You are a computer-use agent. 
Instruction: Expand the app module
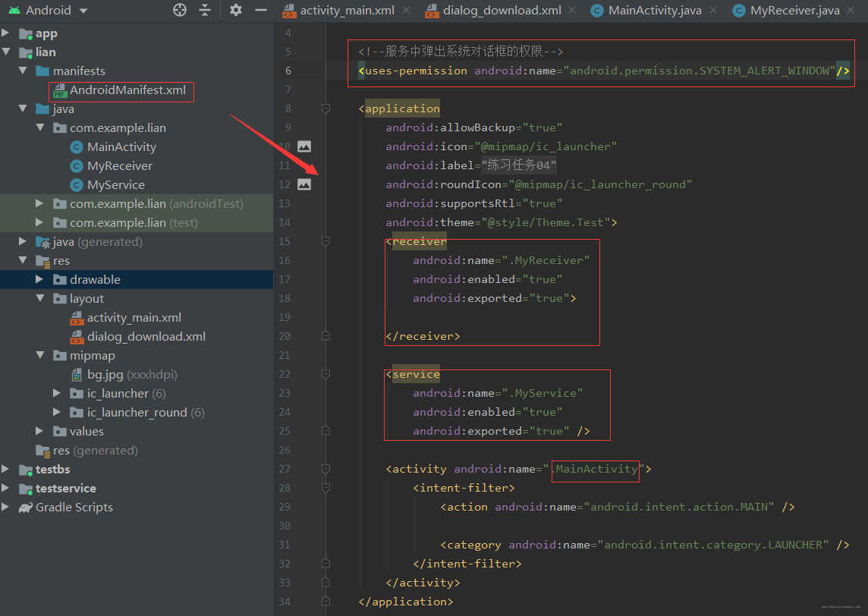pyautogui.click(x=5, y=33)
